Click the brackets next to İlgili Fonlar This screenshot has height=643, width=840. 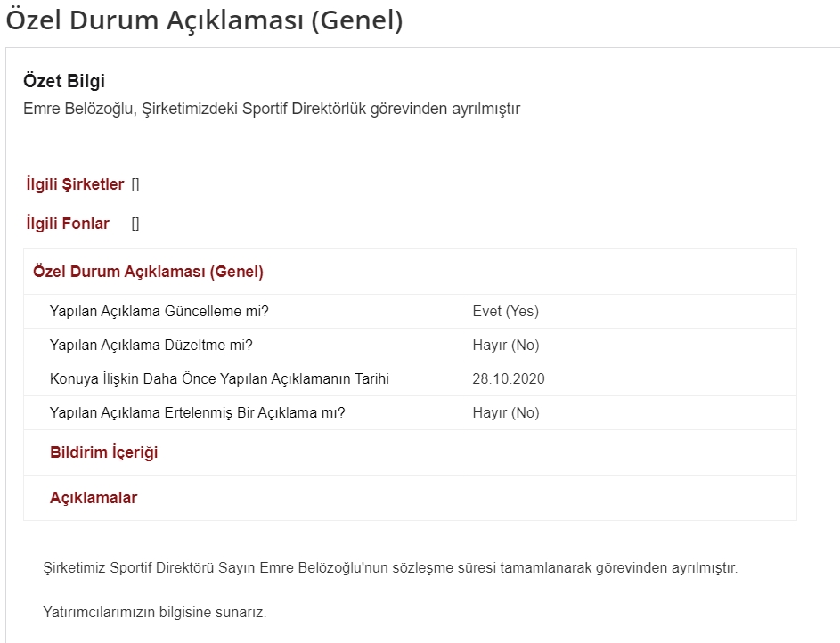(135, 224)
